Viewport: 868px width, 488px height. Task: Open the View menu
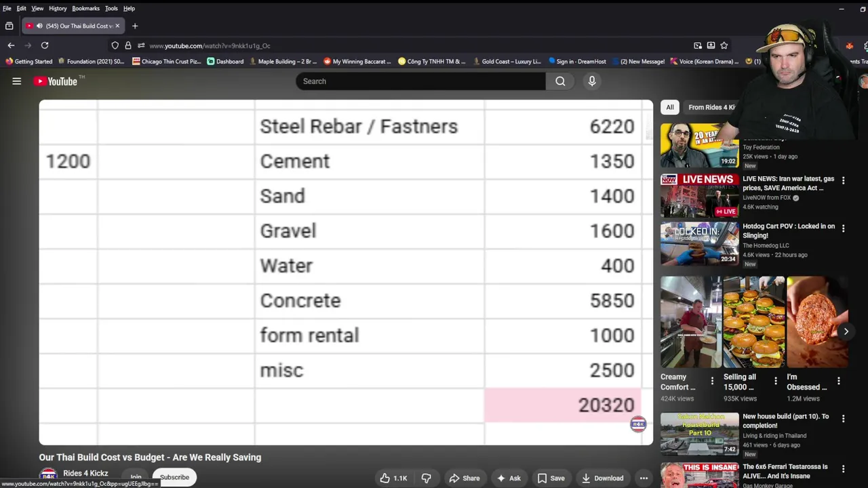pos(37,8)
